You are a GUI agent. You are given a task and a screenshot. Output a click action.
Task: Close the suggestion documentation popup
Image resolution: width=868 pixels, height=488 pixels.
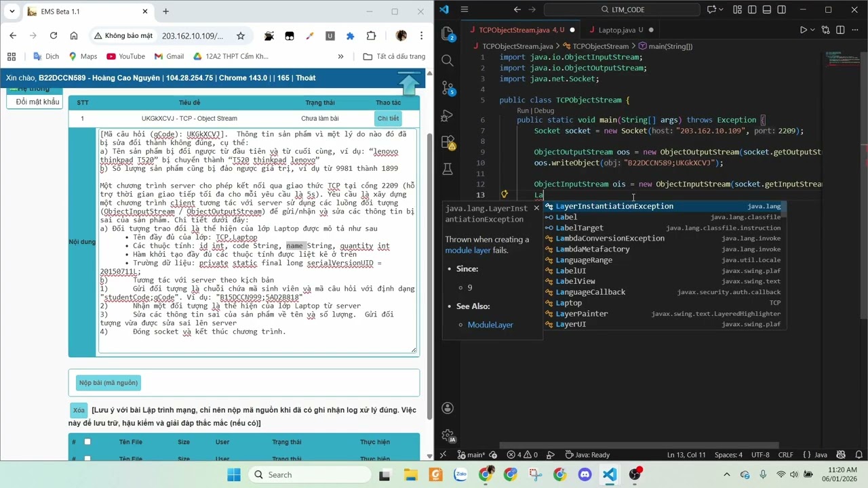536,207
